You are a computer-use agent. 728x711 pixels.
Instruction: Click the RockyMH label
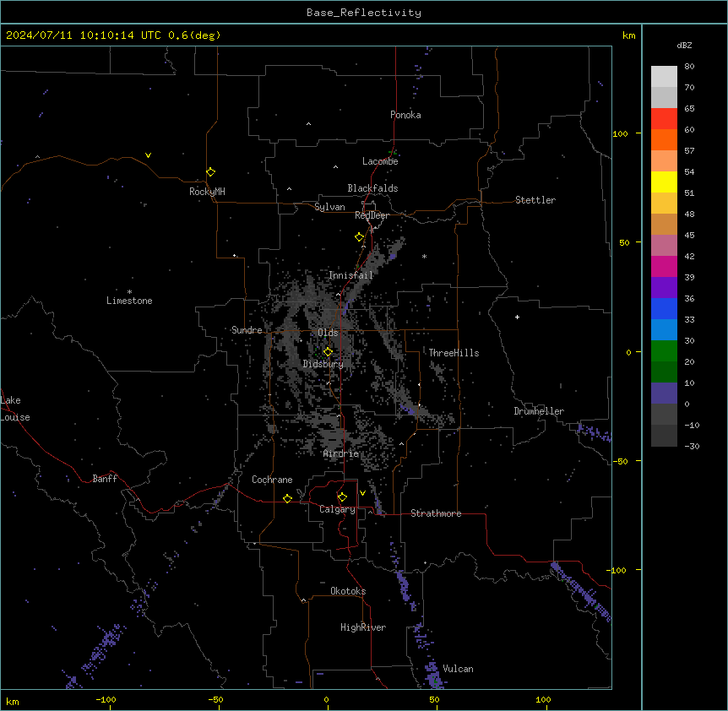click(x=207, y=192)
